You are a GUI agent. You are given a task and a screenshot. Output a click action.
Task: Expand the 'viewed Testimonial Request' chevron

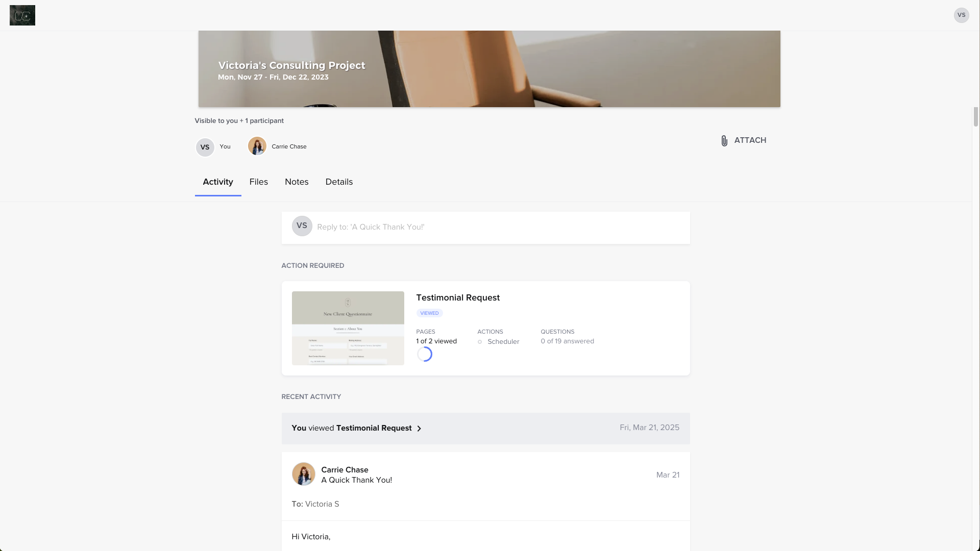click(x=419, y=429)
